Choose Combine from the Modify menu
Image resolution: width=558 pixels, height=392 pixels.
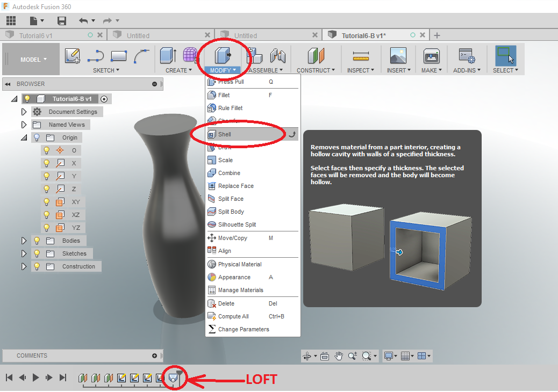point(252,173)
